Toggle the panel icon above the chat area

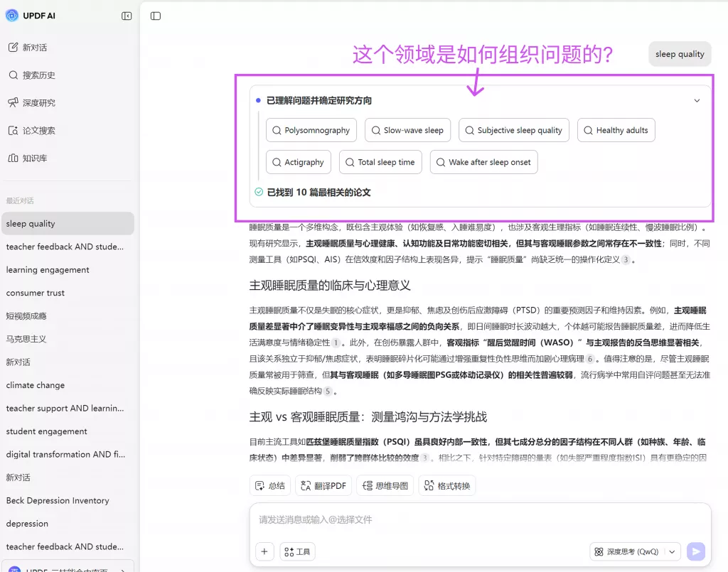156,16
